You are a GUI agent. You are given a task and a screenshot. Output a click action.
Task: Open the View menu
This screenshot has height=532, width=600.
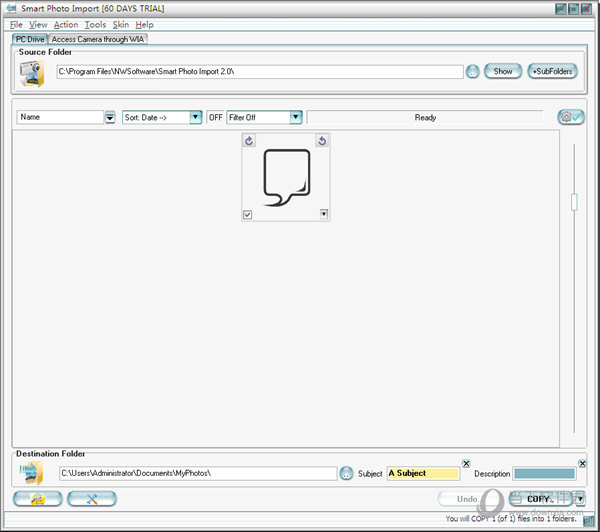pos(38,25)
